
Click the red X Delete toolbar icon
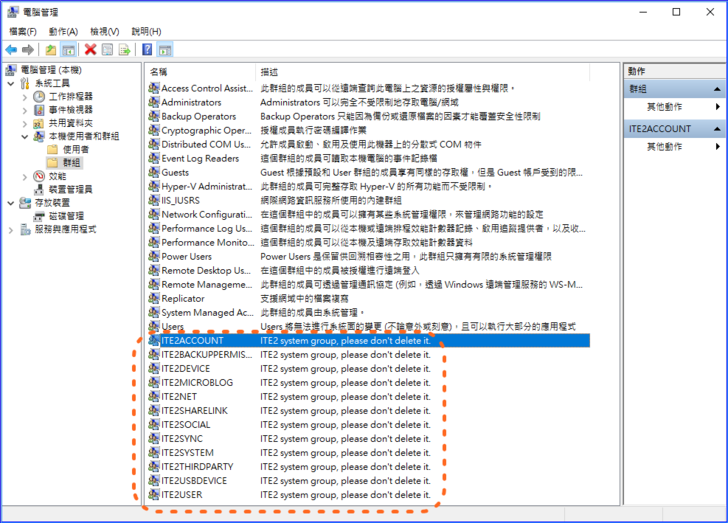(x=91, y=49)
